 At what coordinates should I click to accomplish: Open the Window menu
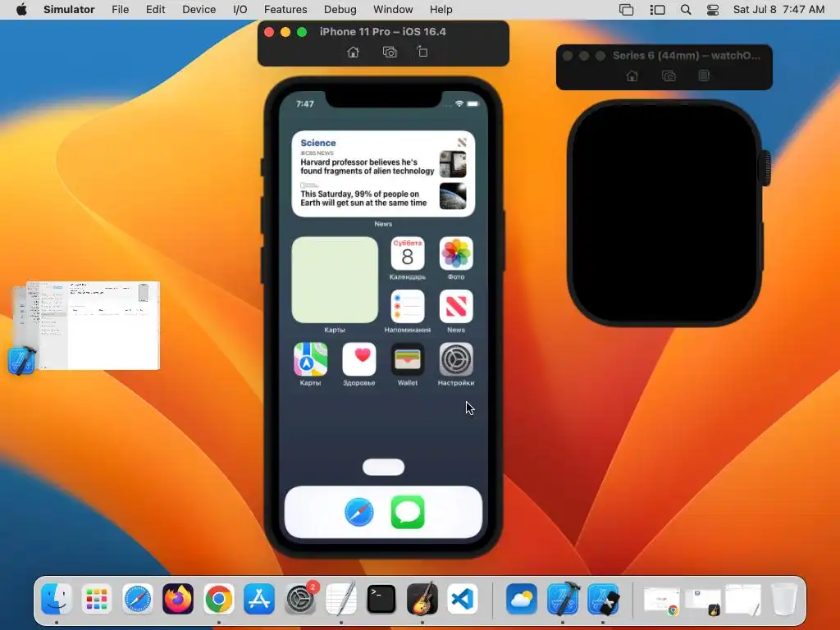point(393,10)
